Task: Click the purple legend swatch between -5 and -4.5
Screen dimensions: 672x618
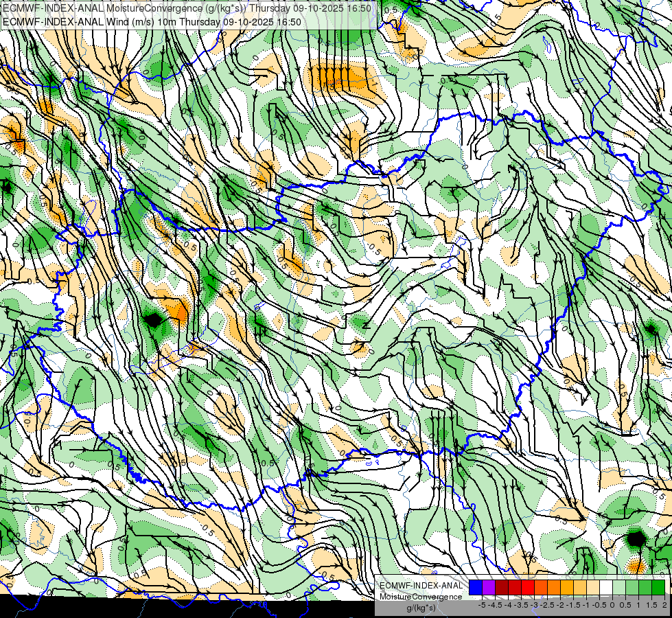Action: point(489,587)
